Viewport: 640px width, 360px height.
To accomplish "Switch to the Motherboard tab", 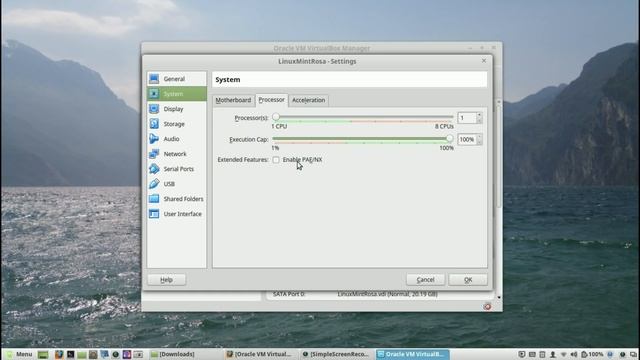I will point(233,100).
